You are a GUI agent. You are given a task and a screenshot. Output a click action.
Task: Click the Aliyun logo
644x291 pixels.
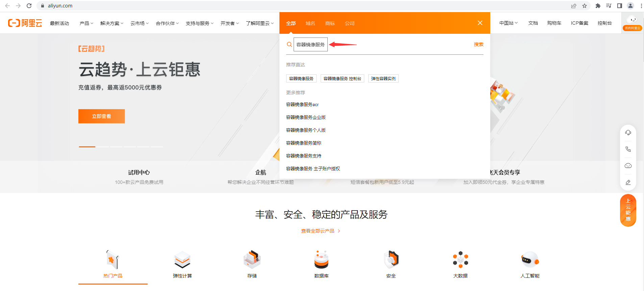click(25, 23)
